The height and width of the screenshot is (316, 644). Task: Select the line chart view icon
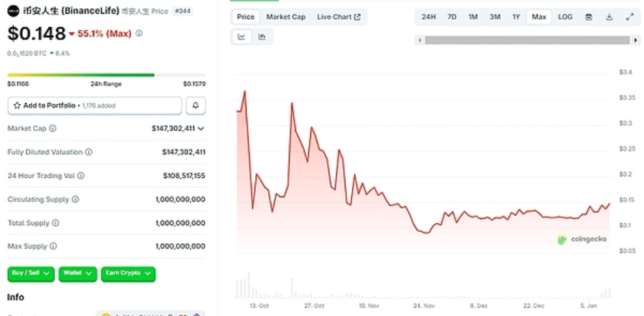pyautogui.click(x=241, y=37)
